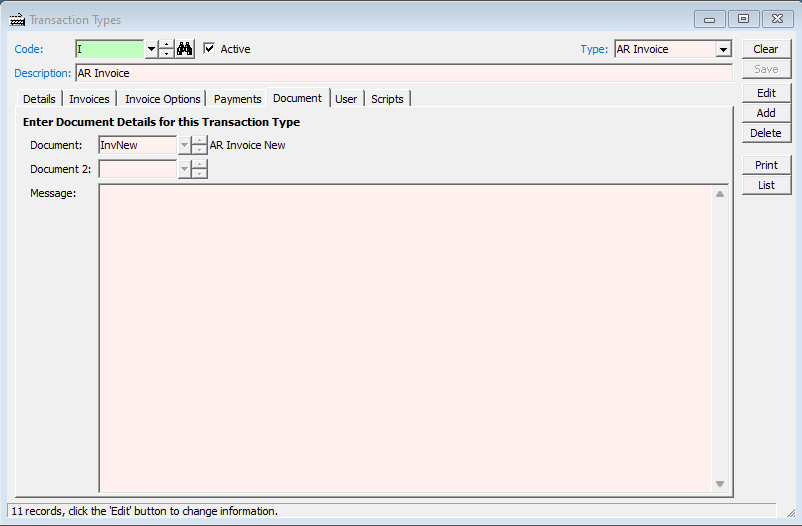This screenshot has height=526, width=802.
Task: Click the Edit button
Action: [x=766, y=93]
